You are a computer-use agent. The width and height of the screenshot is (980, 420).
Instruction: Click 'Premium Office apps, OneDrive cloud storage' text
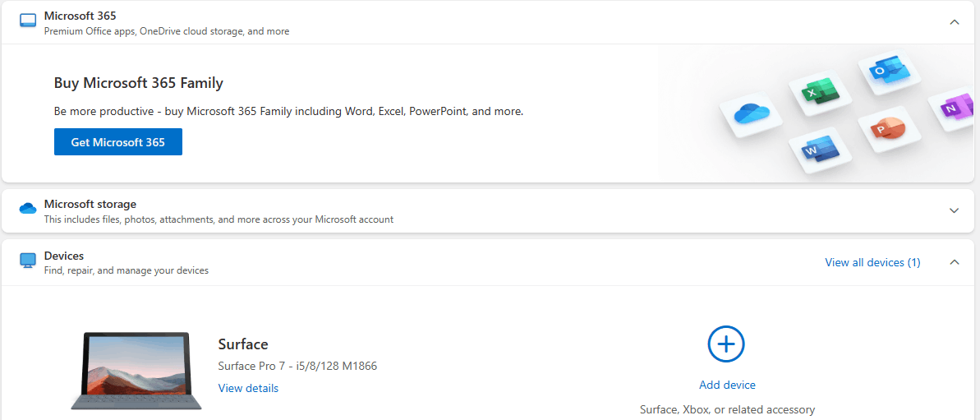166,31
